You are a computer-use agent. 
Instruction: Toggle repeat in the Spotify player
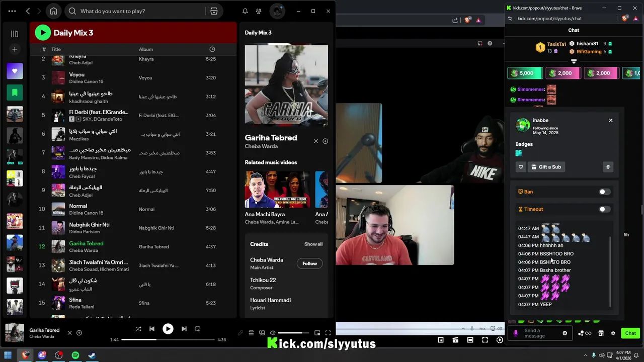[198, 329]
